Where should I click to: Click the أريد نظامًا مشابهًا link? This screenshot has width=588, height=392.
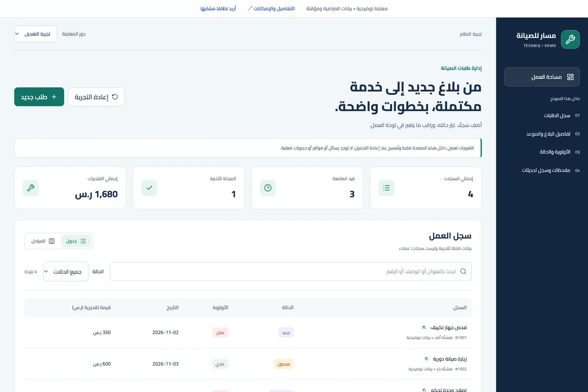[x=218, y=8]
